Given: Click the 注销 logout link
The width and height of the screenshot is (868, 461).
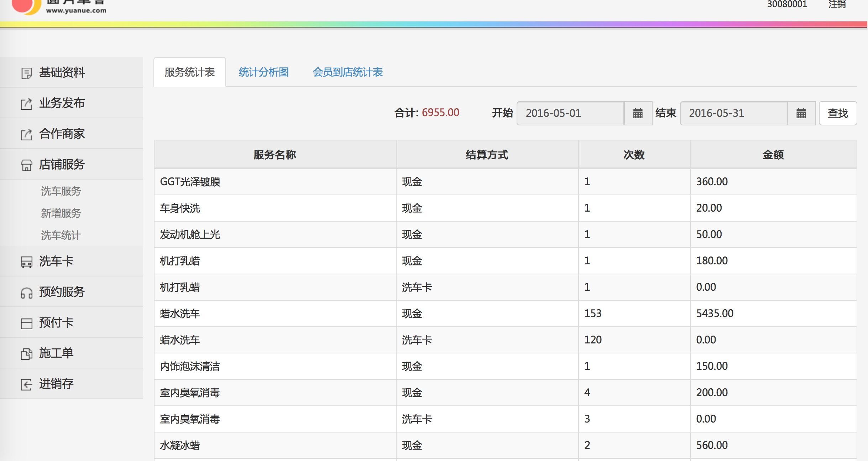Looking at the screenshot, I should point(837,4).
